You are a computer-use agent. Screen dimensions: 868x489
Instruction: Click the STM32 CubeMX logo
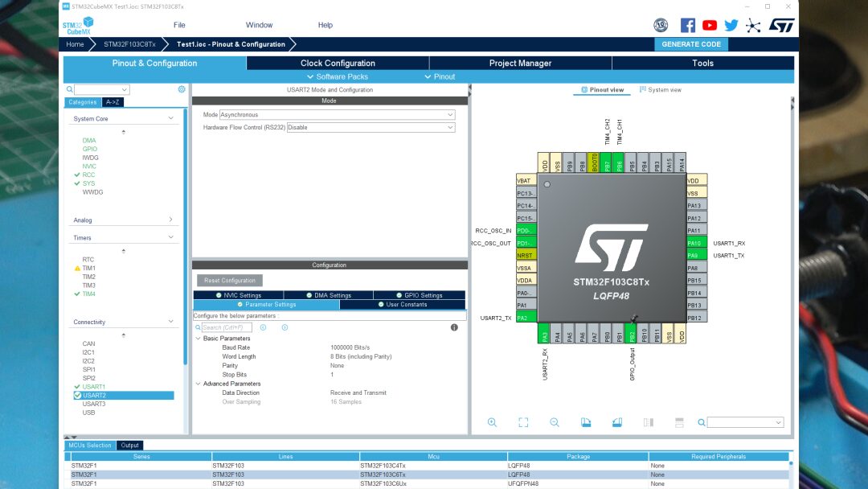(78, 26)
